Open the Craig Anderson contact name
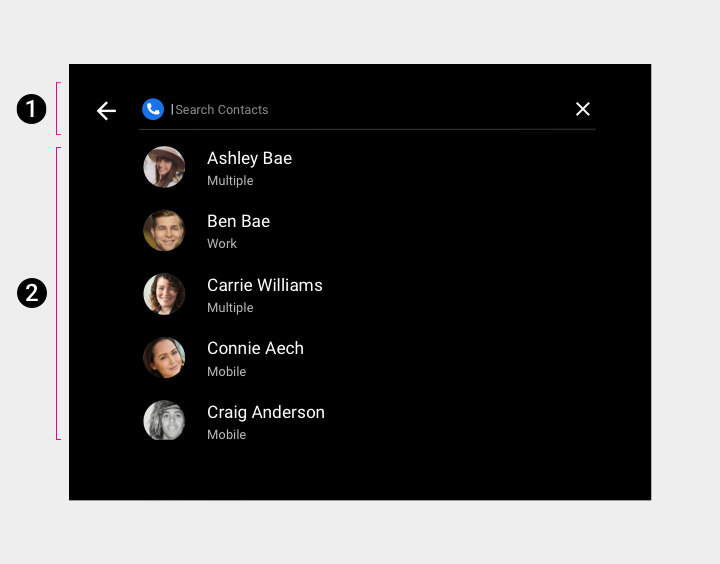 (x=265, y=412)
